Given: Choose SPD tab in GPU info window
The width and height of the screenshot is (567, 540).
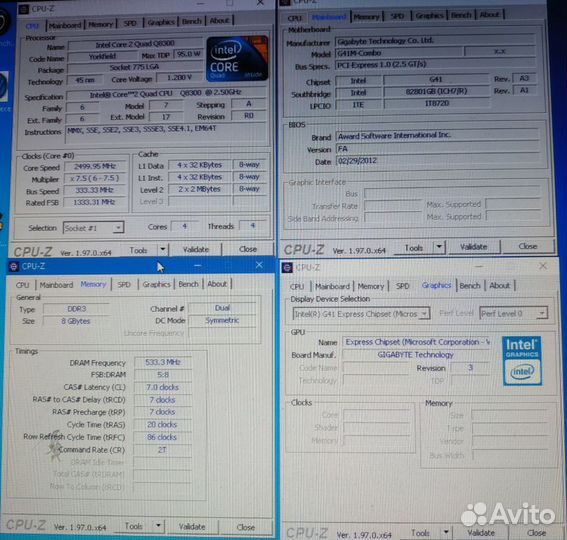Looking at the screenshot, I should (x=402, y=286).
